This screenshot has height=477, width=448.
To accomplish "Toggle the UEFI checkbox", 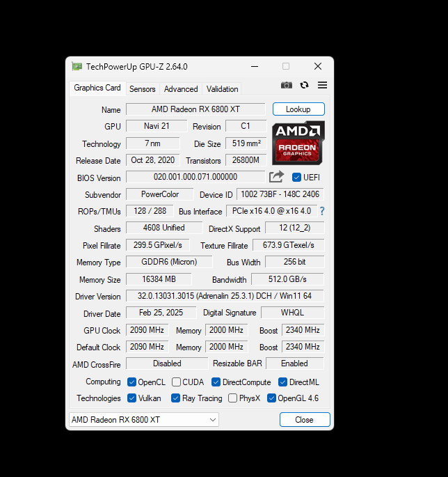I will coord(296,178).
